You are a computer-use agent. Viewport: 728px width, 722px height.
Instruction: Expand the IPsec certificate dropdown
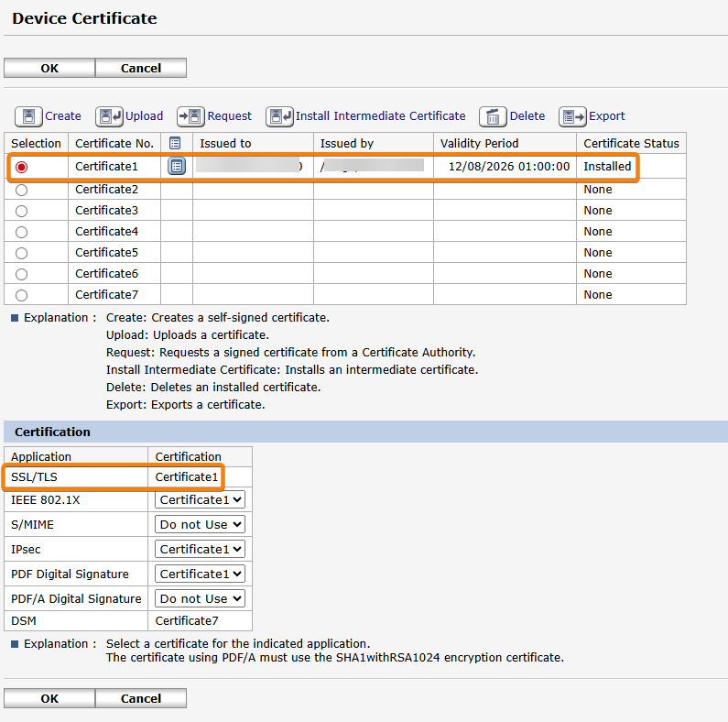pyautogui.click(x=201, y=549)
